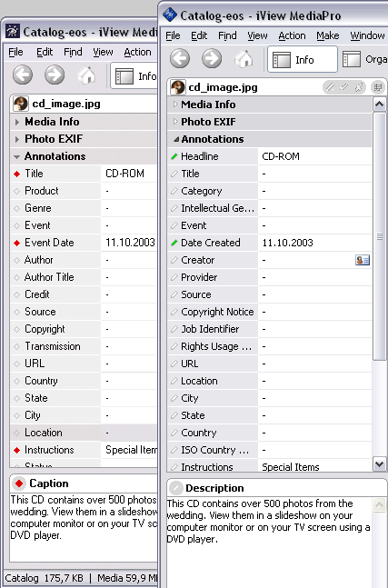Click the red diamond icon beside Caption
The width and height of the screenshot is (388, 588).
(19, 483)
